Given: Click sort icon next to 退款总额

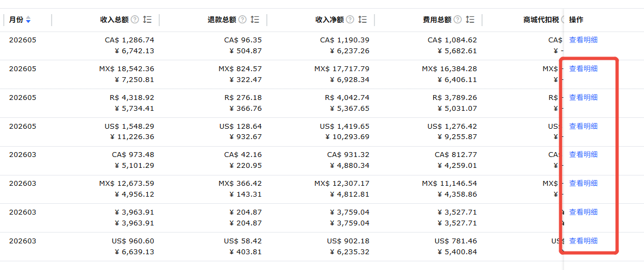Looking at the screenshot, I should (255, 20).
